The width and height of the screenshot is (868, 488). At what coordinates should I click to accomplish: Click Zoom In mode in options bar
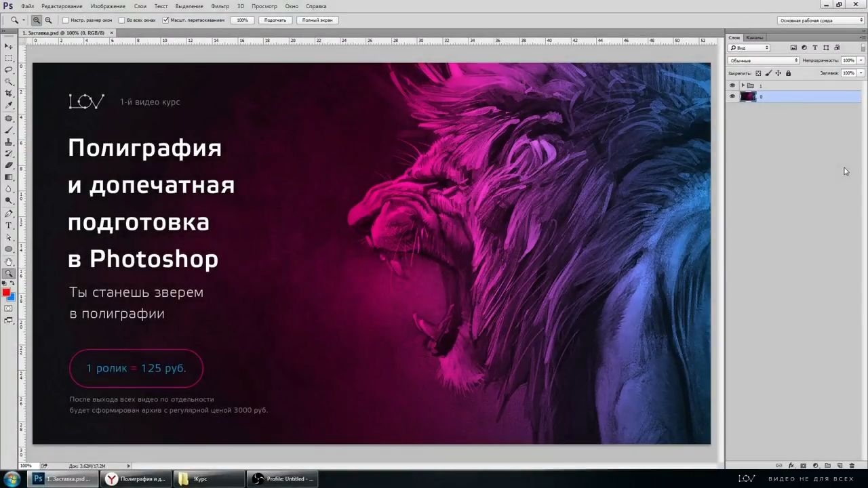[37, 20]
